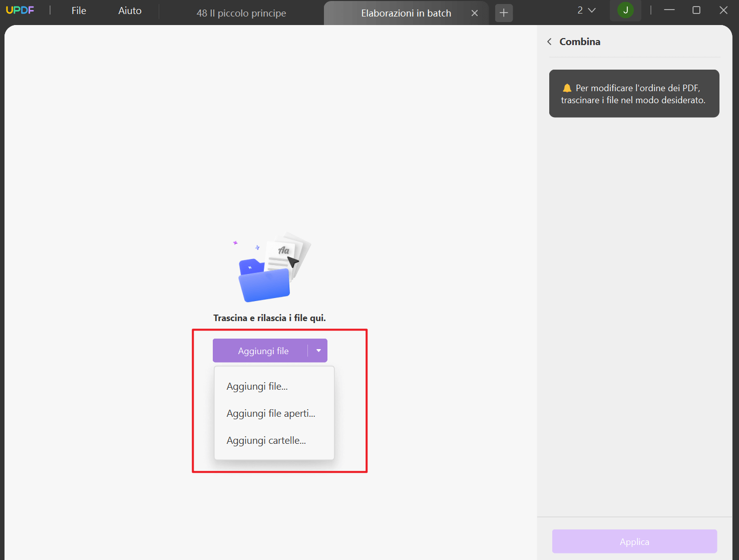Click the folder and document illustration
Viewport: 739px width, 560px height.
(272, 267)
